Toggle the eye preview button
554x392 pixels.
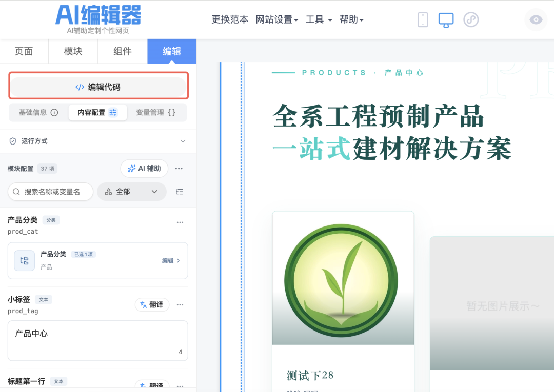point(536,20)
